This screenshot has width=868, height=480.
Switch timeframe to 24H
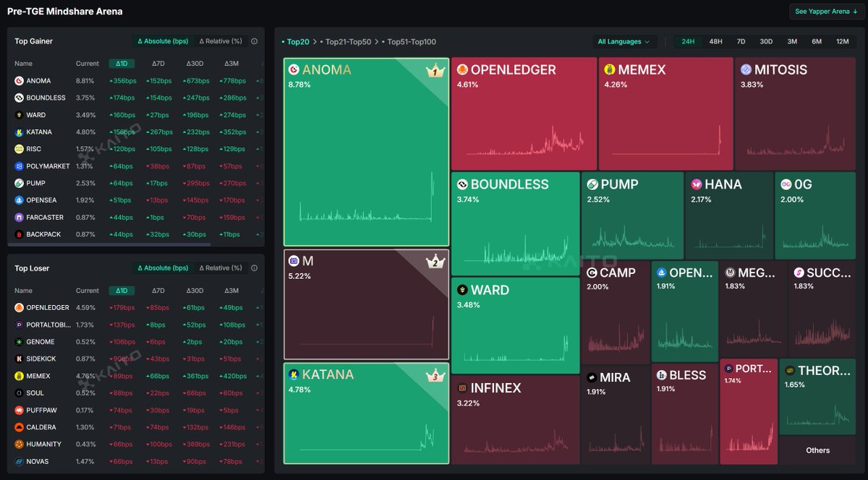688,41
